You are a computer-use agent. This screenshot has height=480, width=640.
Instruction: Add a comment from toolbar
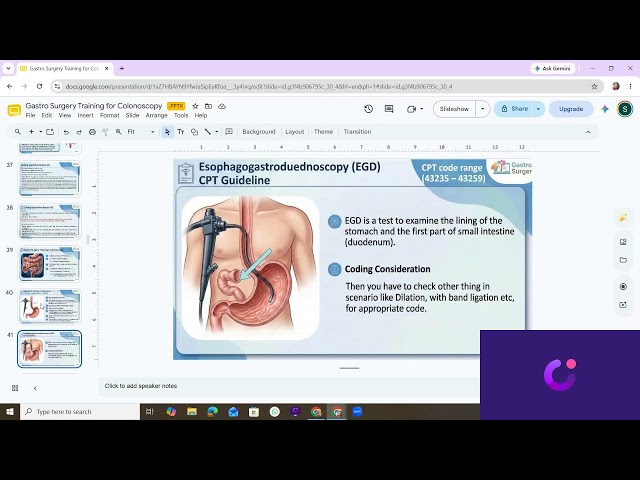click(229, 132)
